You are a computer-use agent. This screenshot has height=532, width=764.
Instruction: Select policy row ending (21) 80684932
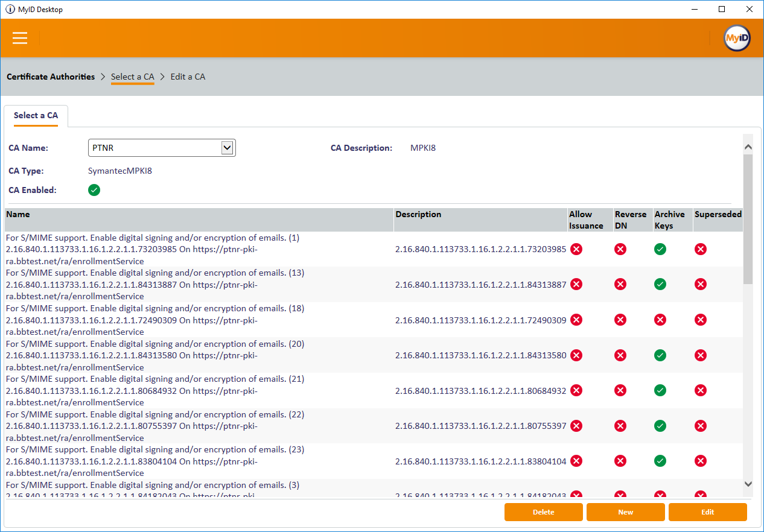click(x=374, y=390)
